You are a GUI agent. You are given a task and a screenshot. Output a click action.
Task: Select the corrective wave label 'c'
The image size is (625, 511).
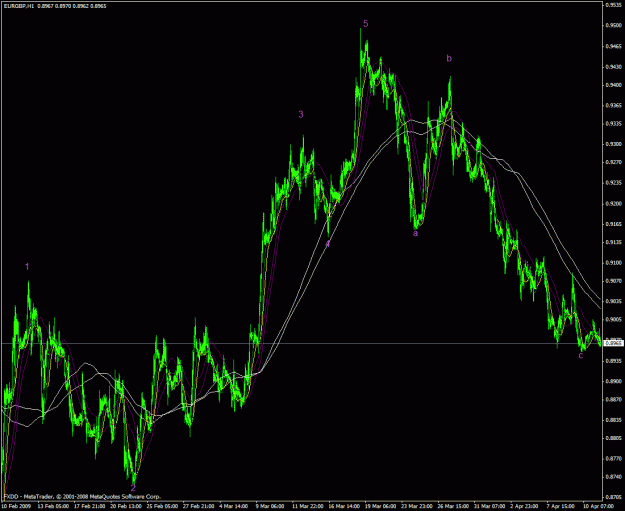(581, 356)
